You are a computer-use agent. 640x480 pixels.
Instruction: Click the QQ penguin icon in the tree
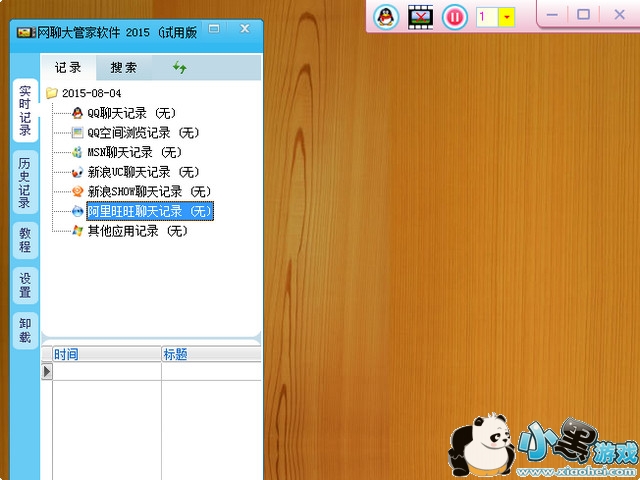coord(77,113)
